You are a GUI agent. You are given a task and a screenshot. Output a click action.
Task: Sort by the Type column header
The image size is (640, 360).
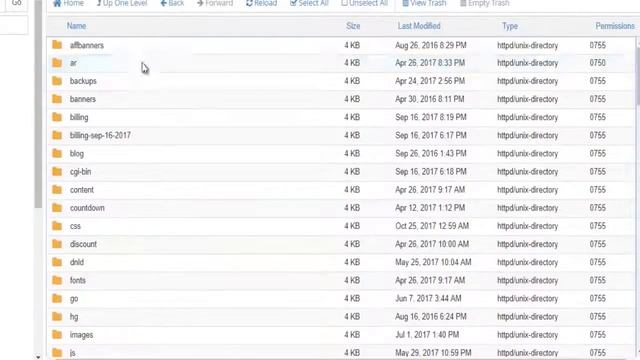pos(510,26)
